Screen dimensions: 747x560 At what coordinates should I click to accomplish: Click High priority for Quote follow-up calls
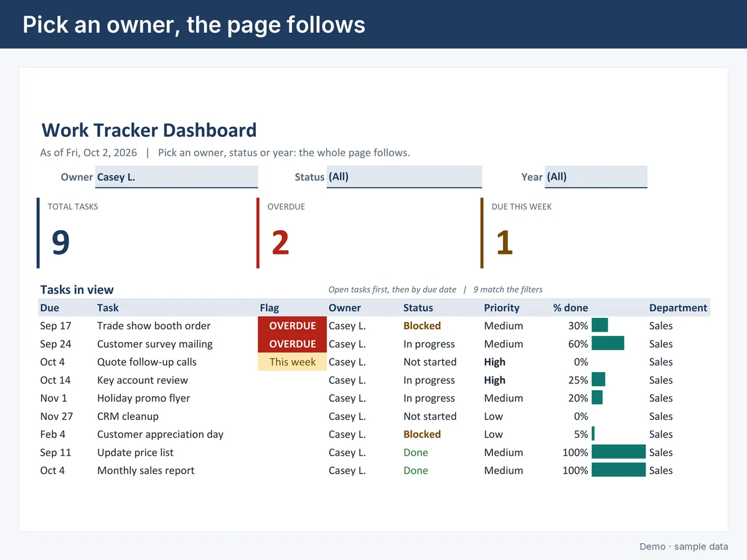(495, 362)
